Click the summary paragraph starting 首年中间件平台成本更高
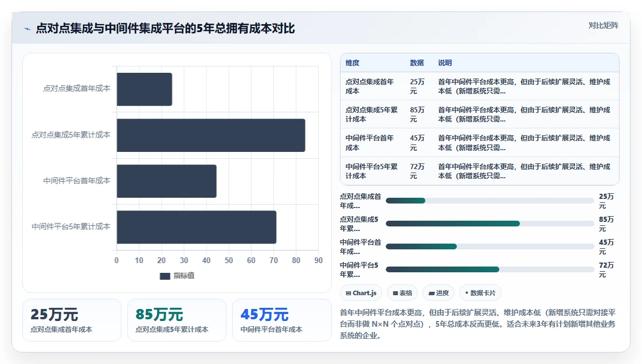This screenshot has width=642, height=364. pos(478,324)
